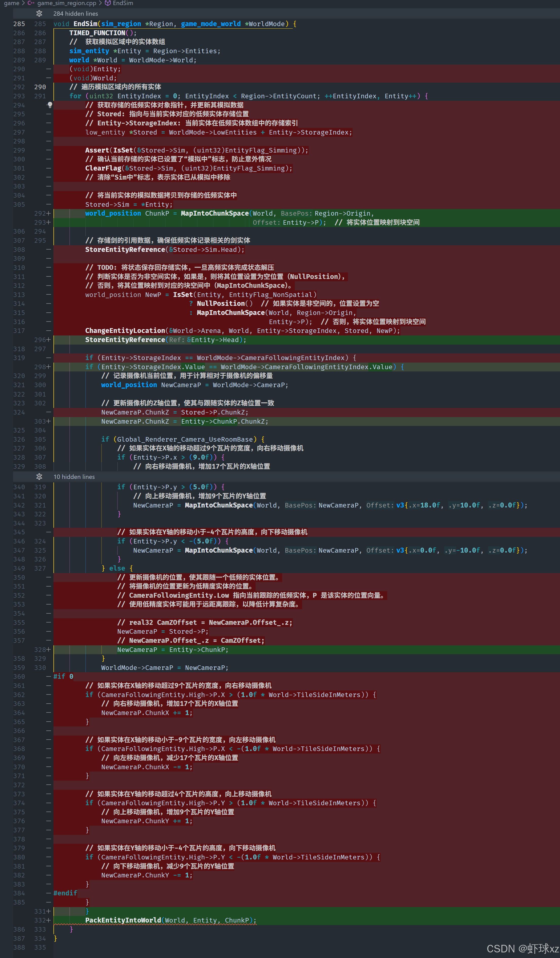Click the sim_region type in EndSim signature

(x=121, y=24)
